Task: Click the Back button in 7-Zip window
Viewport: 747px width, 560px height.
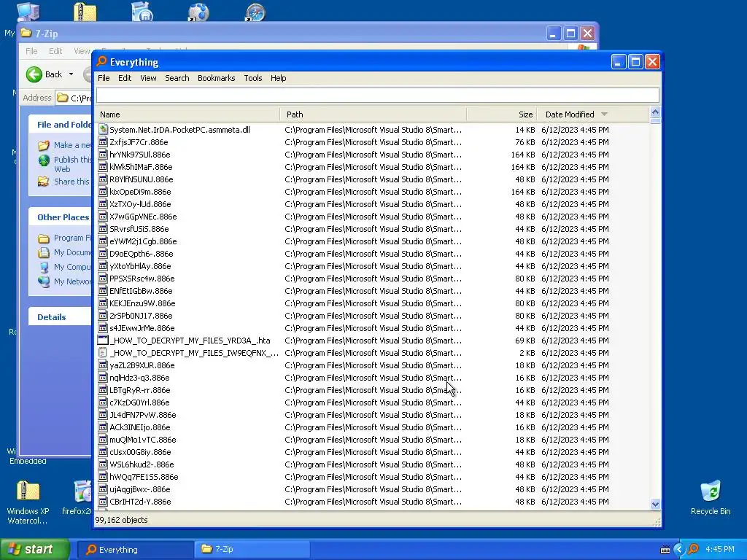Action: tap(44, 74)
